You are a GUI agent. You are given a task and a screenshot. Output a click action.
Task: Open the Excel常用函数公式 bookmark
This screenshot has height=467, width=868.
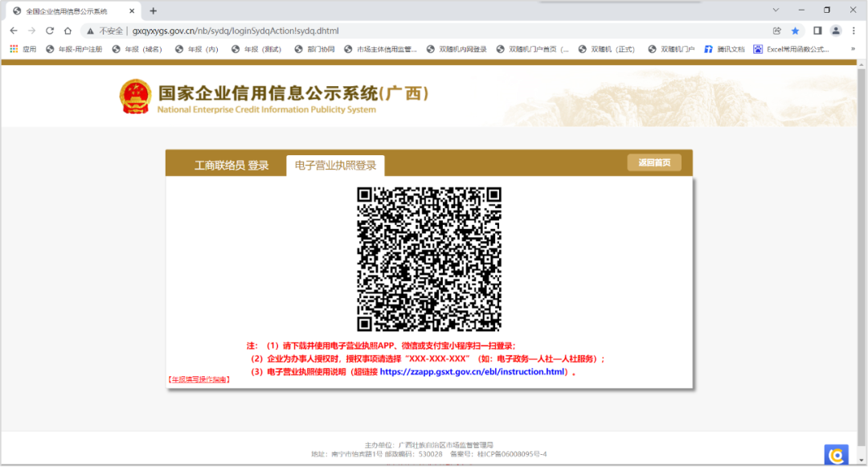pos(792,49)
